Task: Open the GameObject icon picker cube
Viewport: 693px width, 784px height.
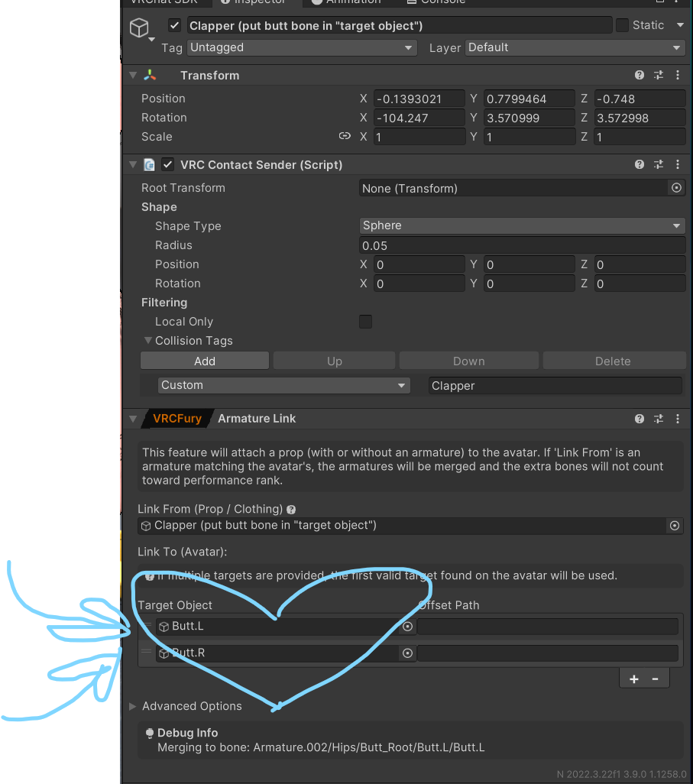Action: tap(140, 28)
